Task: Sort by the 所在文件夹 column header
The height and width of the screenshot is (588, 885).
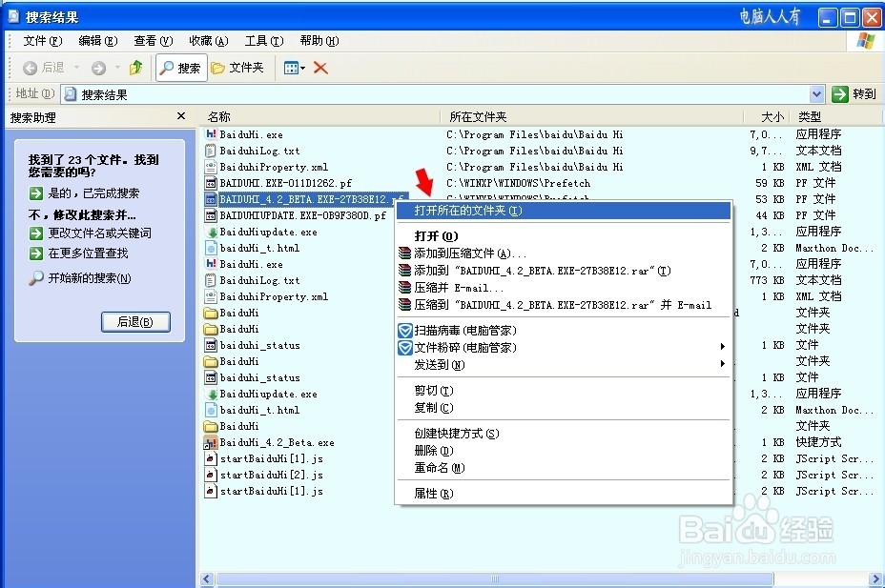Action: [591, 116]
